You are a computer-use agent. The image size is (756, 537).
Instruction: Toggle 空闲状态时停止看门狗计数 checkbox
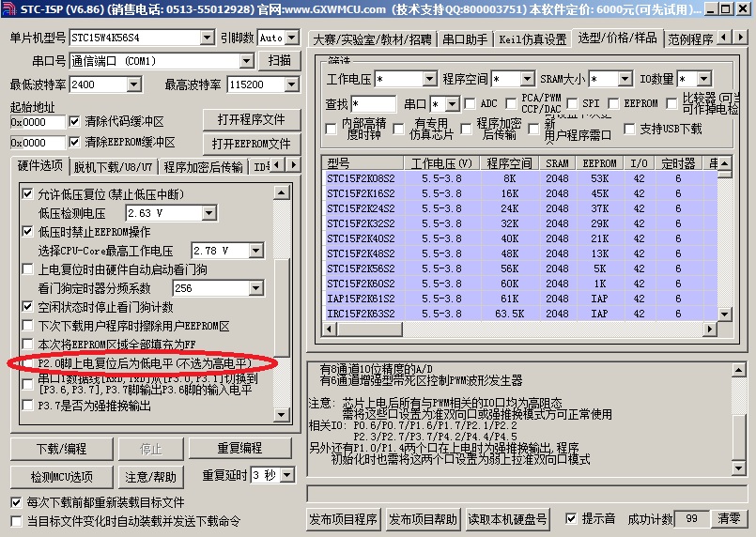click(27, 307)
